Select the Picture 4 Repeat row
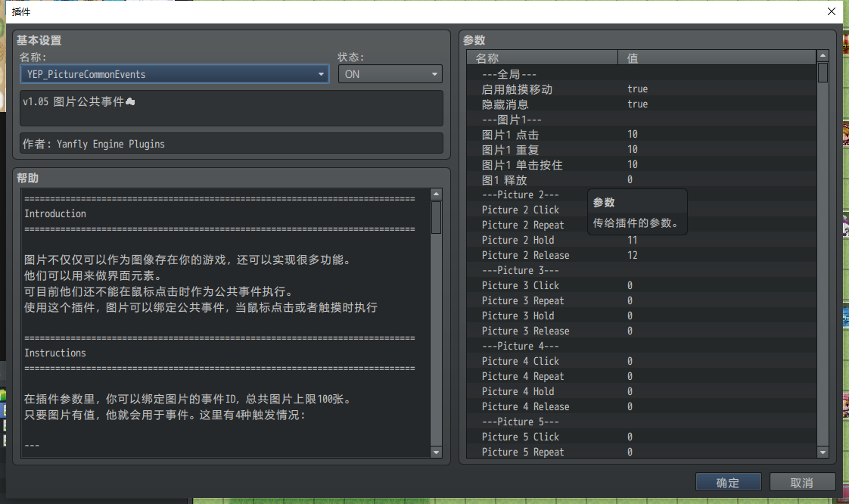This screenshot has height=504, width=849. [x=642, y=377]
